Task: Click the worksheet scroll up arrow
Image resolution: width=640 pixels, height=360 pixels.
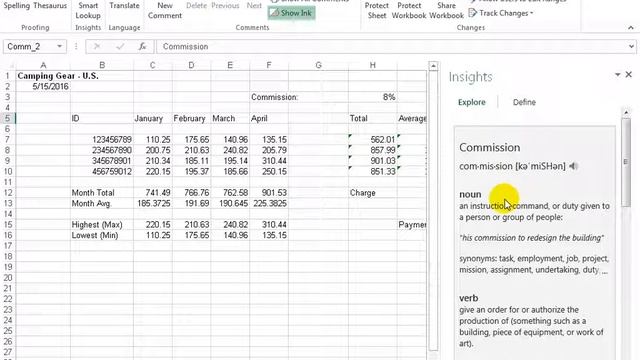Action: coord(433,66)
